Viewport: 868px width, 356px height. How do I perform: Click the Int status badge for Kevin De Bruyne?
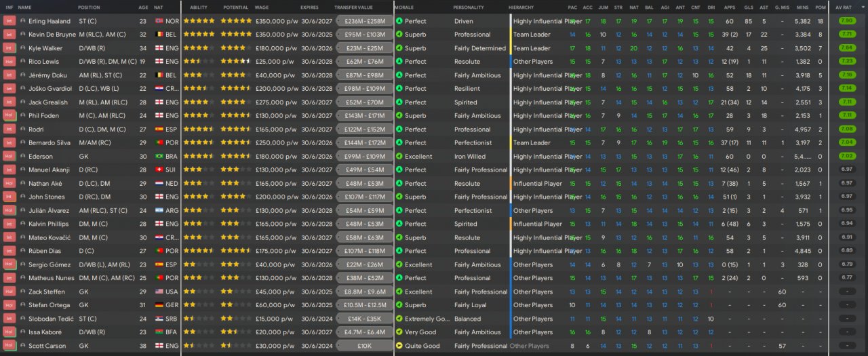[x=9, y=35]
